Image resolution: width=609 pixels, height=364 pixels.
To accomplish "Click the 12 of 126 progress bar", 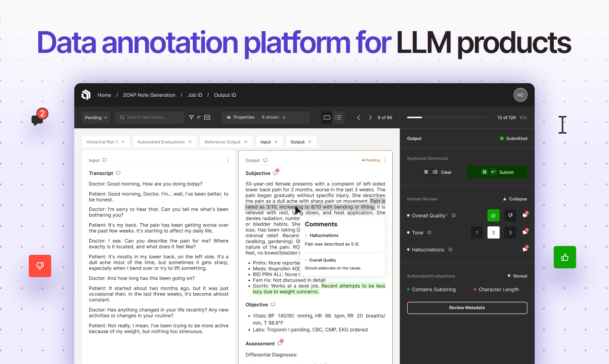I will (447, 117).
